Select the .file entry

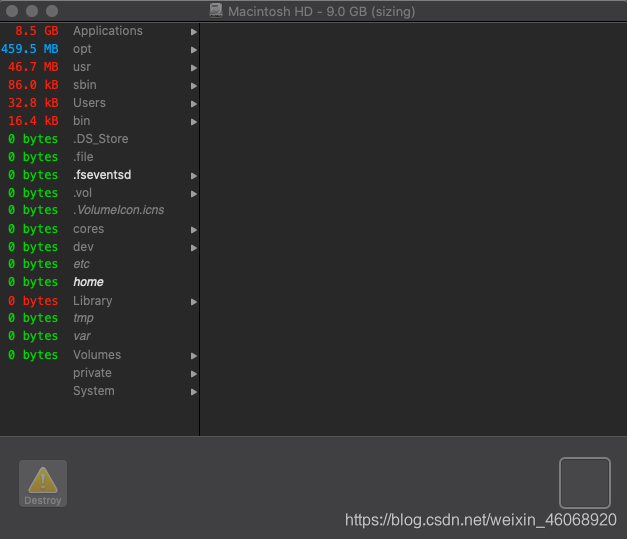(83, 157)
